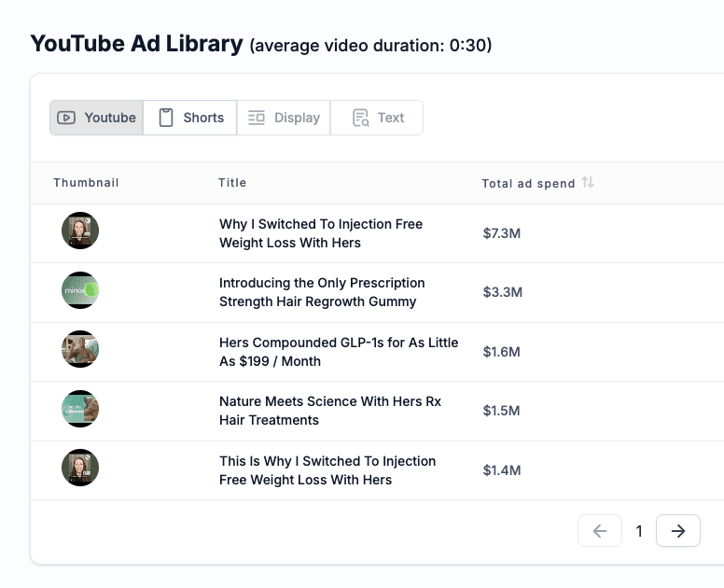724x588 pixels.
Task: Open "Why I Switched To Injection Free" title
Action: coord(320,233)
